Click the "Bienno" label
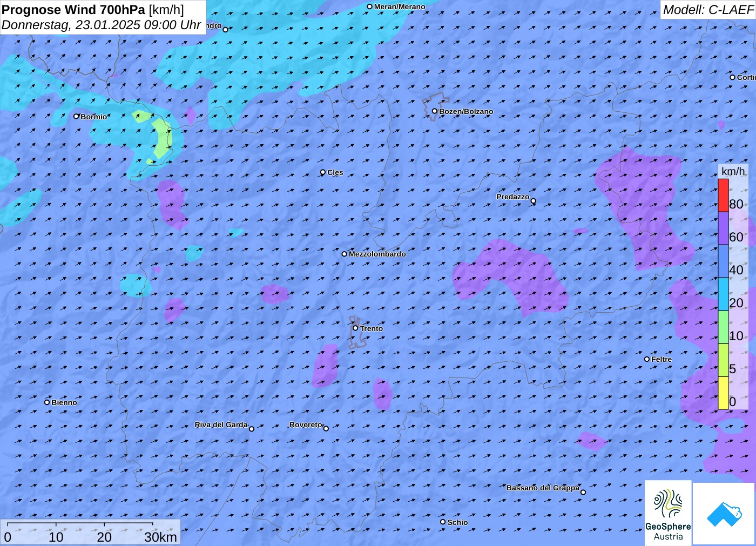This screenshot has height=546, width=756. (64, 402)
